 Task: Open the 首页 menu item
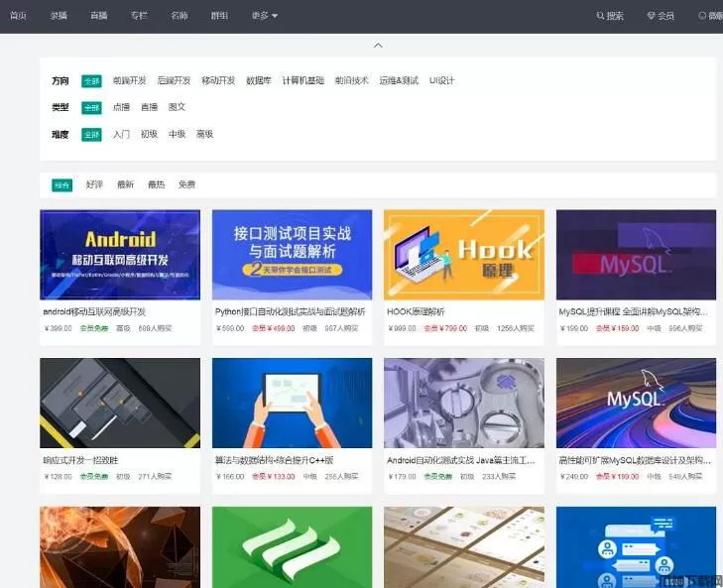[18, 16]
